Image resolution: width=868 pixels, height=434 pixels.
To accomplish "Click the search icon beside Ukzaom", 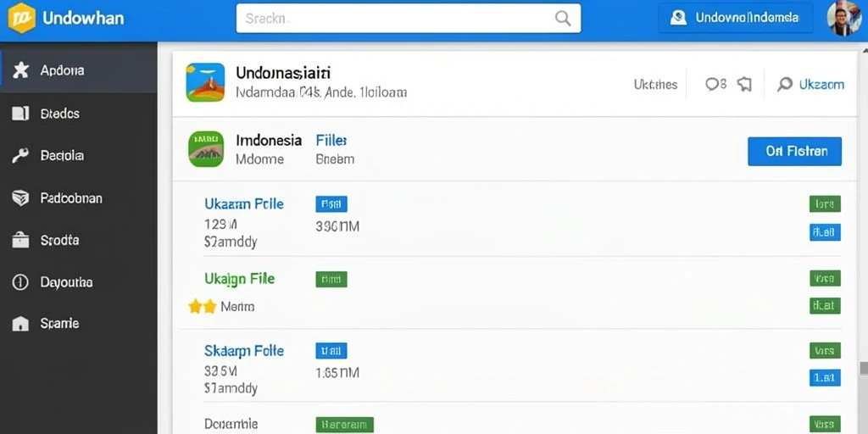I will point(784,84).
